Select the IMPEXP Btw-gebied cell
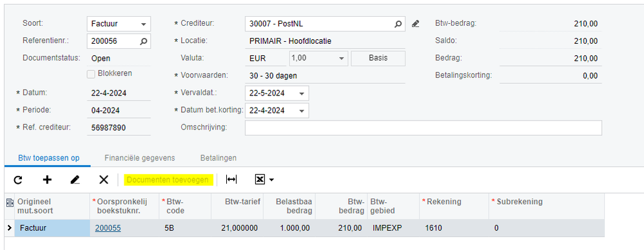The width and height of the screenshot is (644, 250). [x=393, y=228]
